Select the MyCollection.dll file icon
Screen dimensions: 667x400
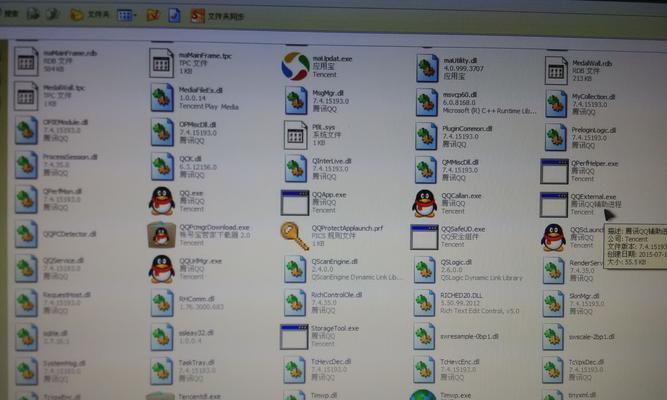(556, 103)
